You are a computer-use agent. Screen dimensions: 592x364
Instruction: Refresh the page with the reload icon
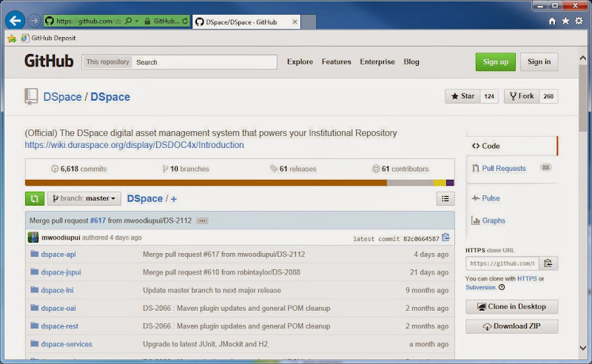pos(185,21)
